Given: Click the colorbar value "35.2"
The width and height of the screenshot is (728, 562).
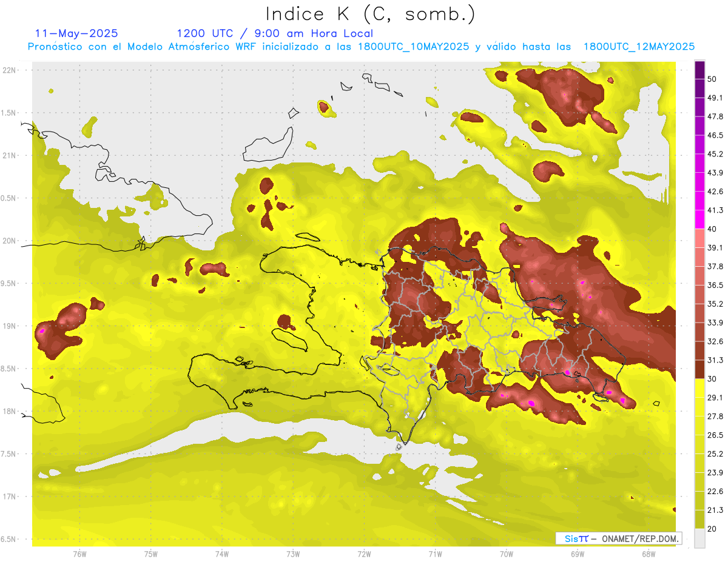Looking at the screenshot, I should point(715,304).
